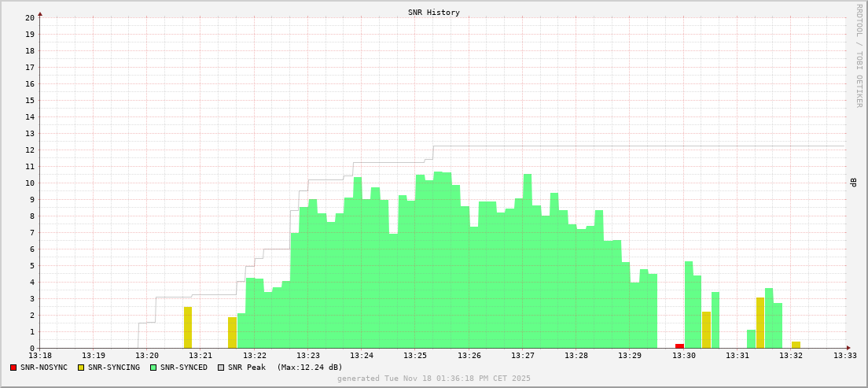Click the yellow syncing bar just before 13:21
The height and width of the screenshot is (388, 868).
click(188, 327)
